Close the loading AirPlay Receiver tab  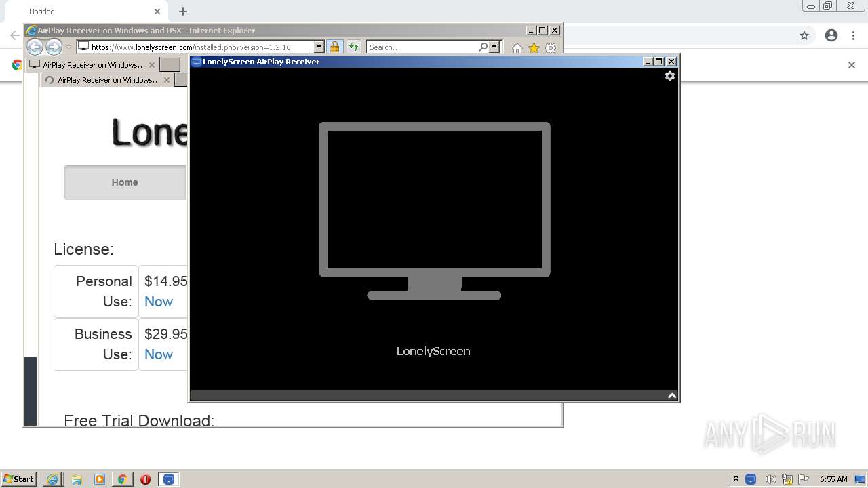[167, 80]
